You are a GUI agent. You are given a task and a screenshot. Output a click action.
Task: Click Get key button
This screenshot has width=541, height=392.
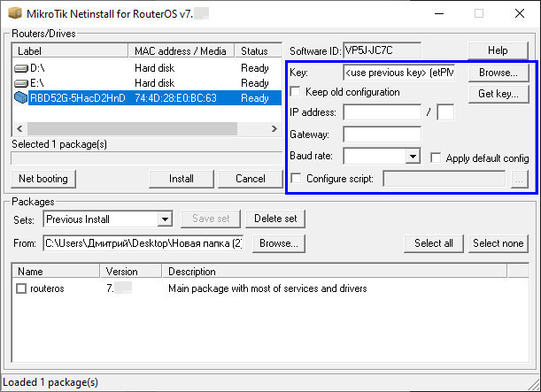point(498,94)
